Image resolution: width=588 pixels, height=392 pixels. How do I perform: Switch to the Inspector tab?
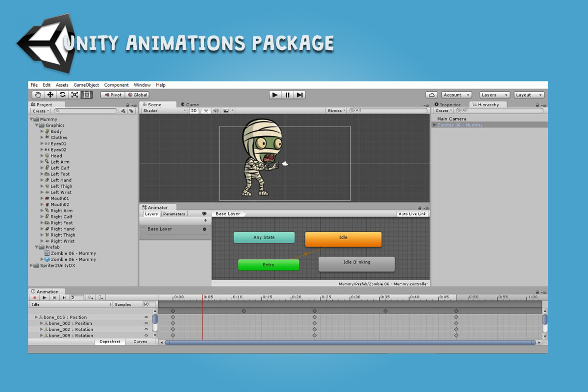click(x=448, y=104)
